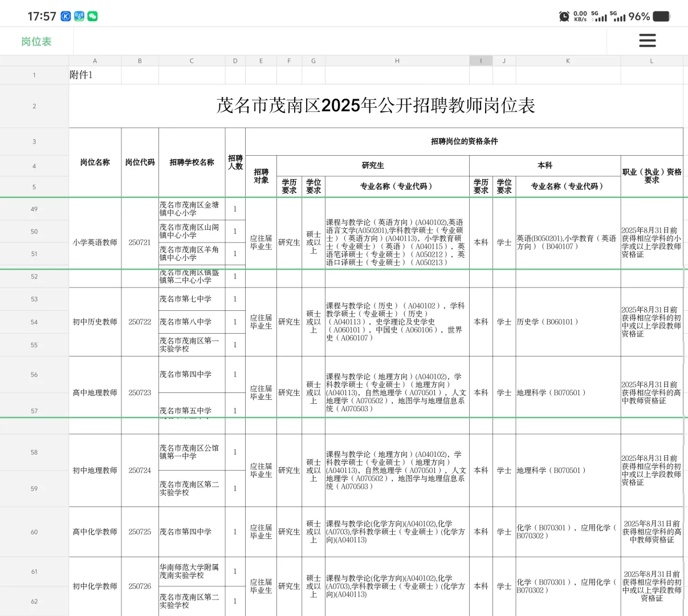Select the highlighted column I header

click(x=481, y=60)
